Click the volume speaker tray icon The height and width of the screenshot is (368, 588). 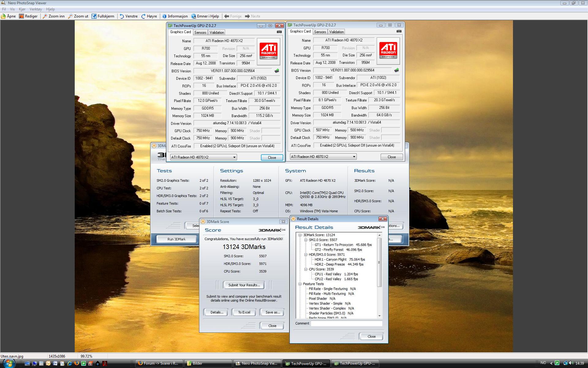(571, 363)
